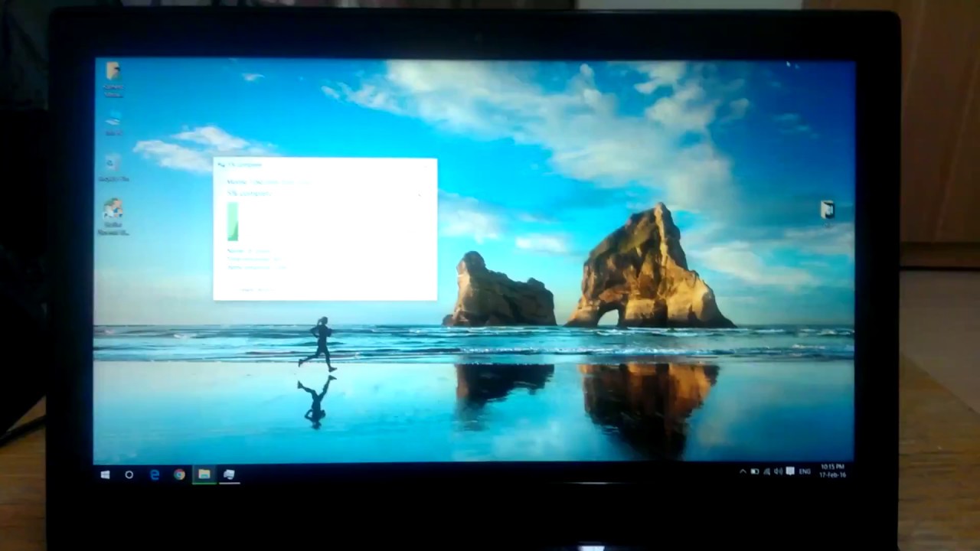Open the volume control in tray

pos(778,472)
